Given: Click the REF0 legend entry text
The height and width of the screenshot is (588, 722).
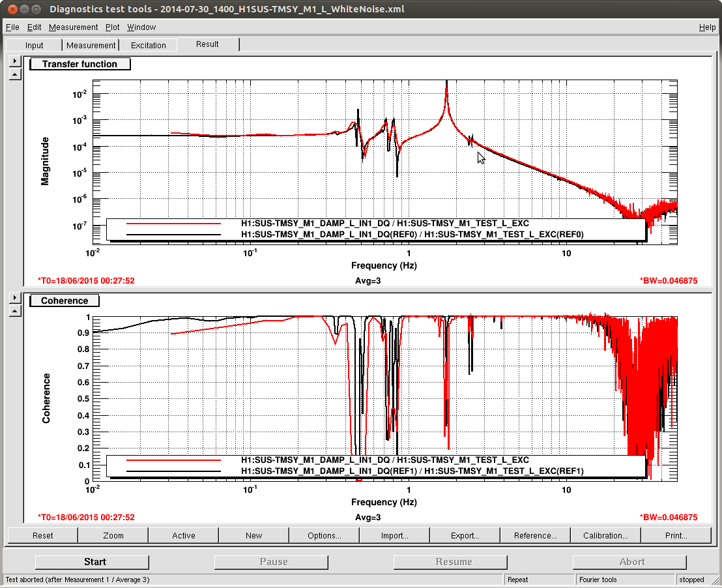Looking at the screenshot, I should click(x=412, y=235).
